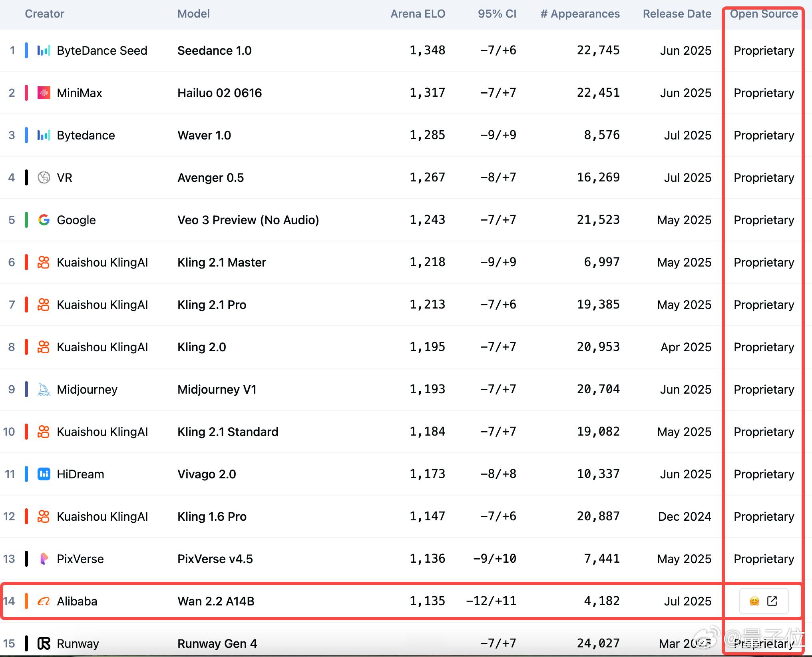This screenshot has width=812, height=657.
Task: Sort by Arena ELO column header
Action: click(418, 14)
